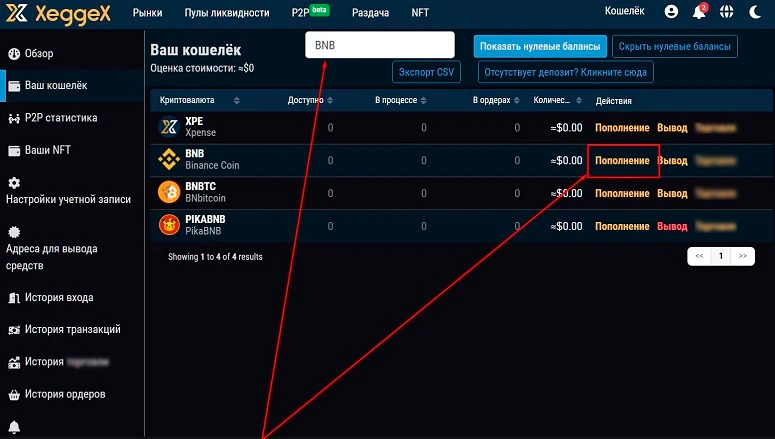Click the BNB Binance Coin icon

pos(169,160)
